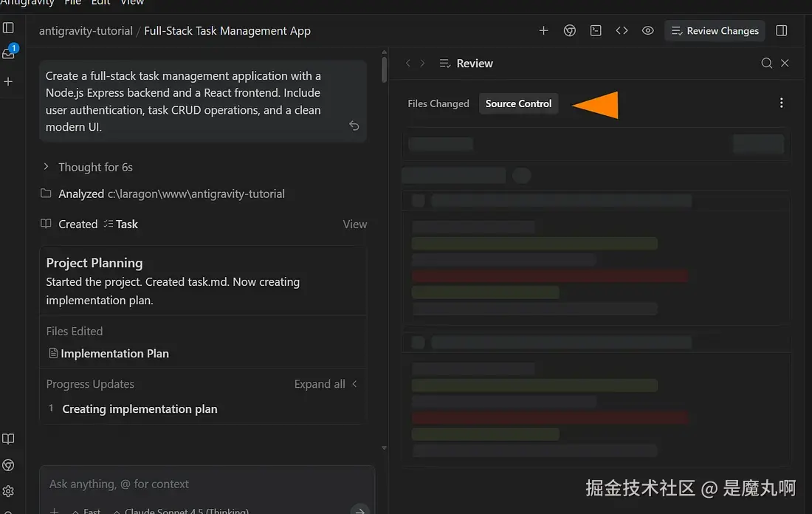This screenshot has width=812, height=514.
Task: Open the three-dot more options menu
Action: (x=782, y=103)
